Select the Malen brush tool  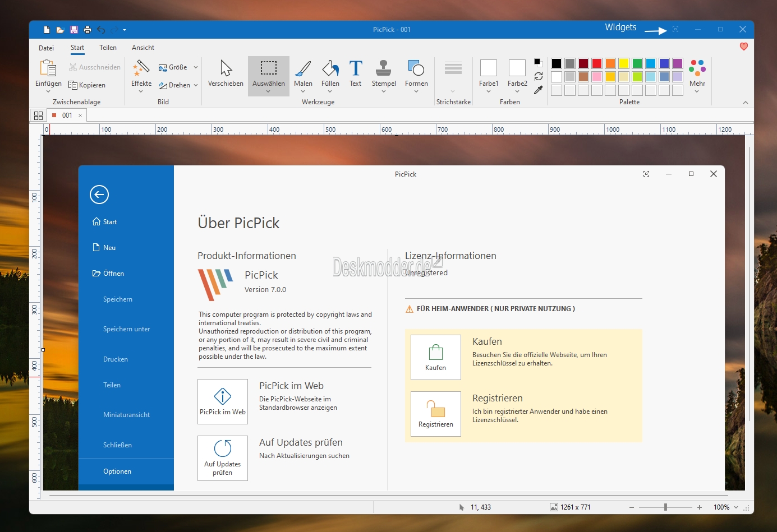[x=303, y=73]
